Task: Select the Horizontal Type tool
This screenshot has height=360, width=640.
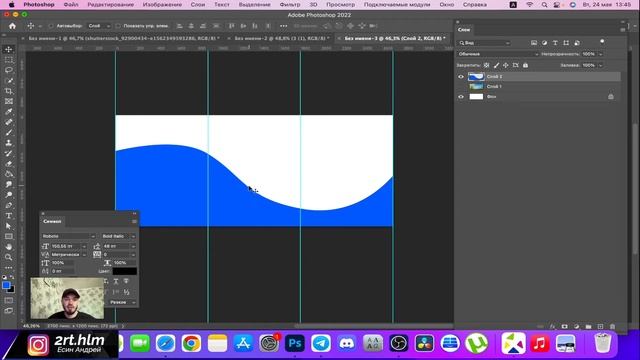Action: [x=9, y=216]
